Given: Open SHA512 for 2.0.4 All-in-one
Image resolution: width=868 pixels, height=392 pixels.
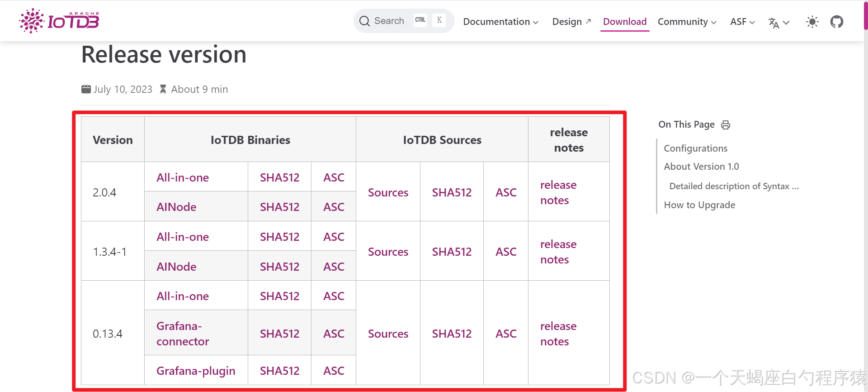Looking at the screenshot, I should (279, 177).
